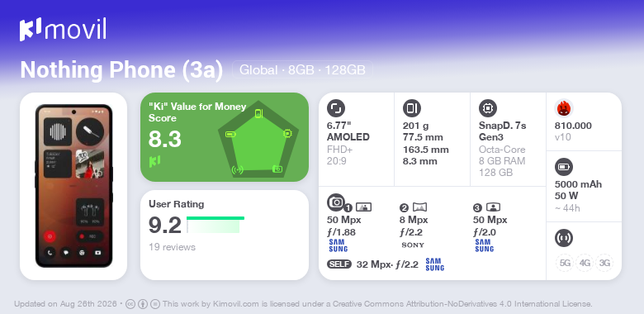Click the green user rating bar
This screenshot has width=644, height=314.
point(215,218)
